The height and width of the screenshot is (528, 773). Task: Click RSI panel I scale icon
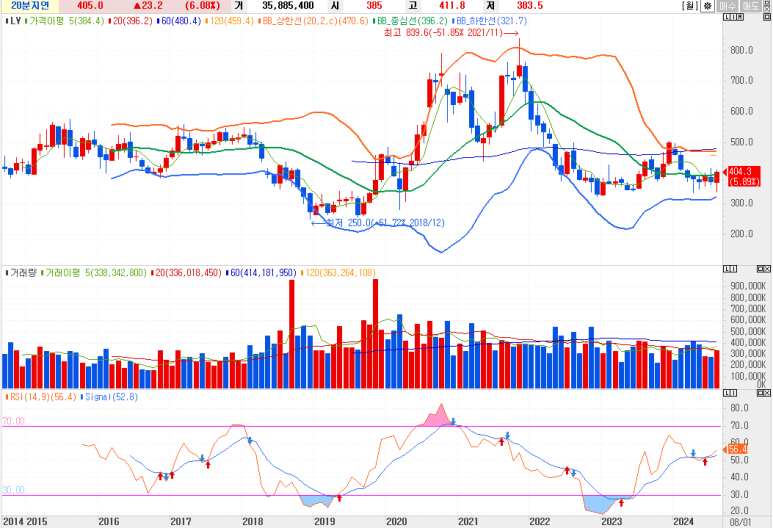point(734,392)
